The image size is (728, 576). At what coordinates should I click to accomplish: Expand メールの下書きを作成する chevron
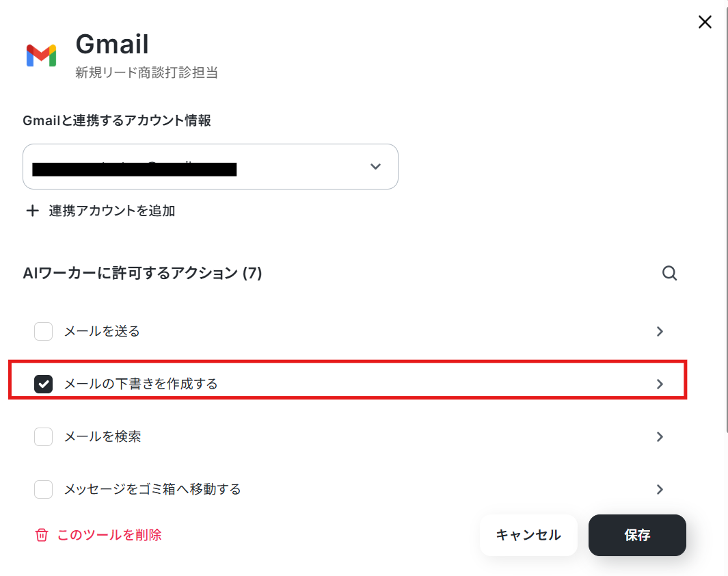(660, 384)
